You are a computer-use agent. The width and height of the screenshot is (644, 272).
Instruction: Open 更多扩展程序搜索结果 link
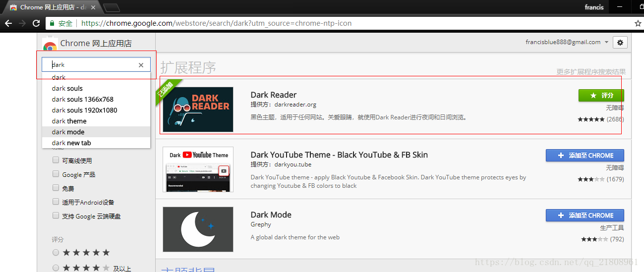pos(591,72)
